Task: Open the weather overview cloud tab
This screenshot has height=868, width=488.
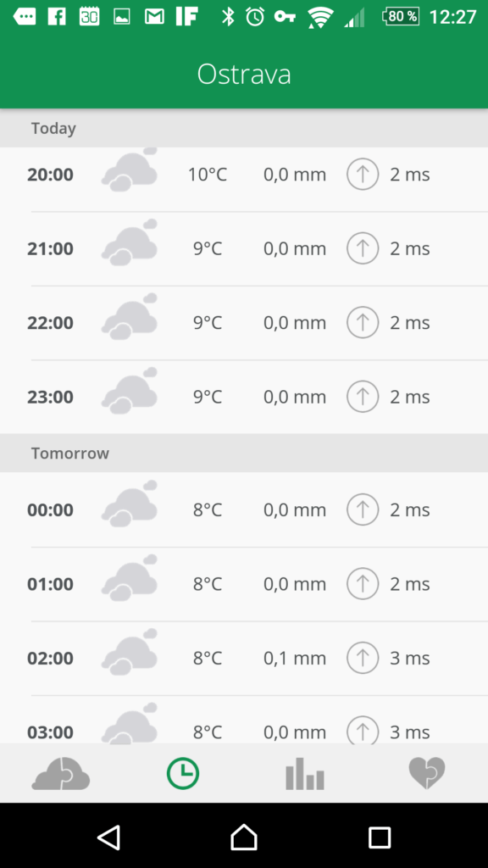Action: [x=61, y=773]
